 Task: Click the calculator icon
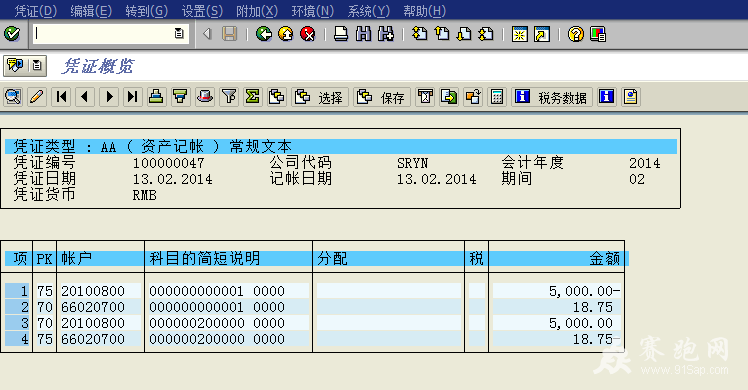click(x=497, y=97)
